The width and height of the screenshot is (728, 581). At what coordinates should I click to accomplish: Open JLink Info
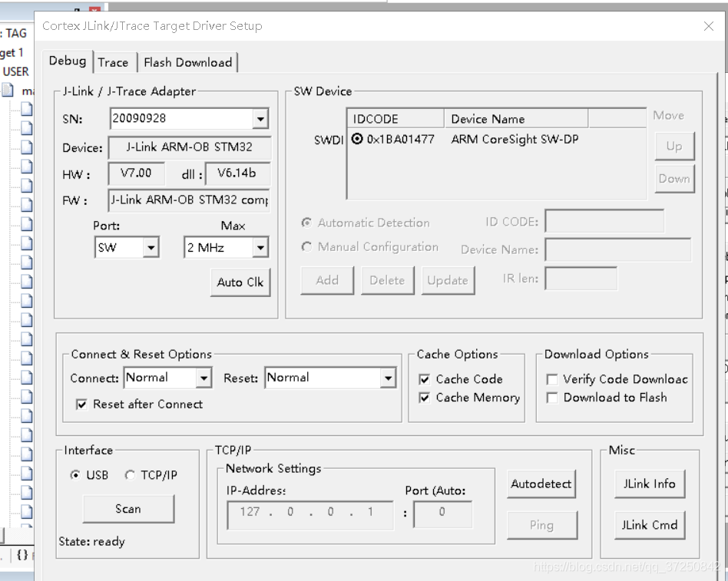(649, 484)
